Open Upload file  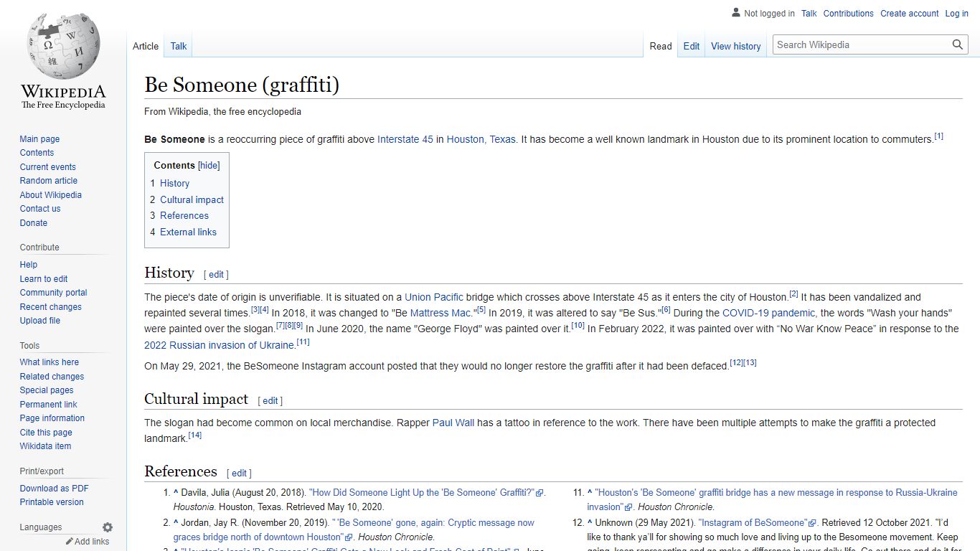(x=40, y=321)
